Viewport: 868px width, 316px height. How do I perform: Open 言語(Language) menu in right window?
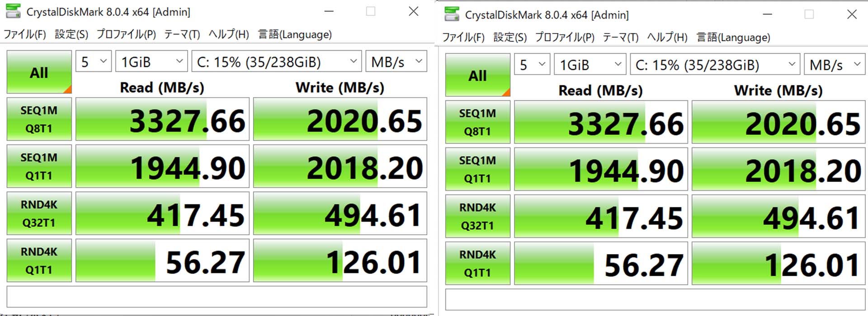click(x=733, y=37)
